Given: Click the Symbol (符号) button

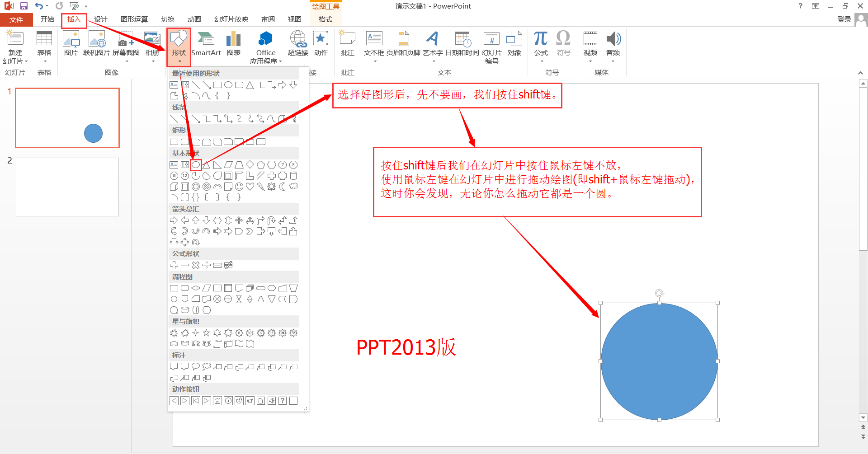Looking at the screenshot, I should point(563,44).
